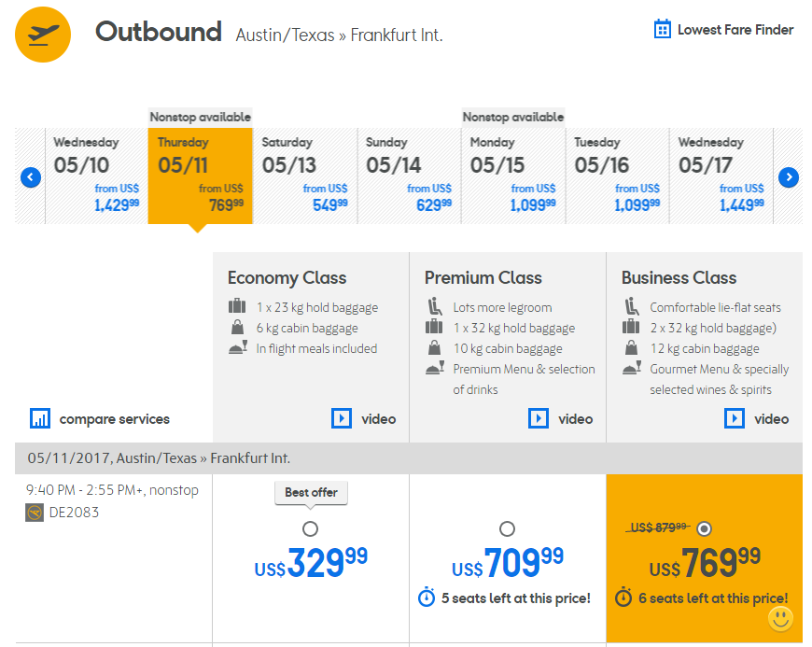Click the DE2083 airline logo icon
This screenshot has height=647, width=812.
click(x=35, y=512)
